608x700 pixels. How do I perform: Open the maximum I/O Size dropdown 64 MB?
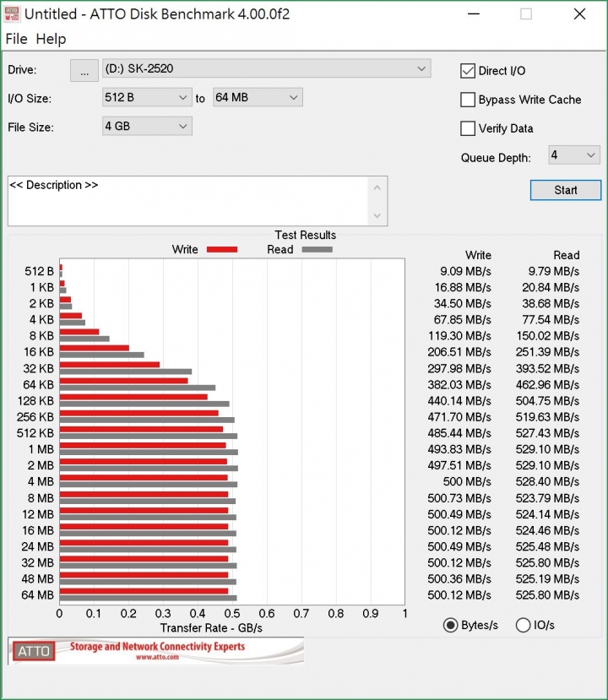(x=258, y=97)
